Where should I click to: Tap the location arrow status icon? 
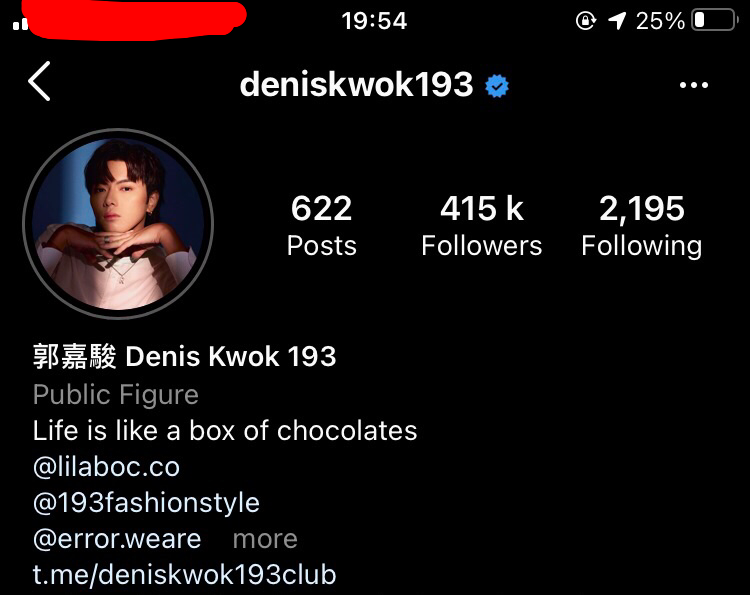tap(617, 21)
